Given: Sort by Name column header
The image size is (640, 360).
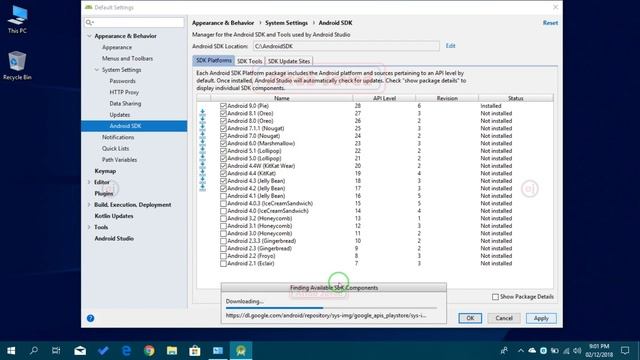Looking at the screenshot, I should click(x=282, y=98).
